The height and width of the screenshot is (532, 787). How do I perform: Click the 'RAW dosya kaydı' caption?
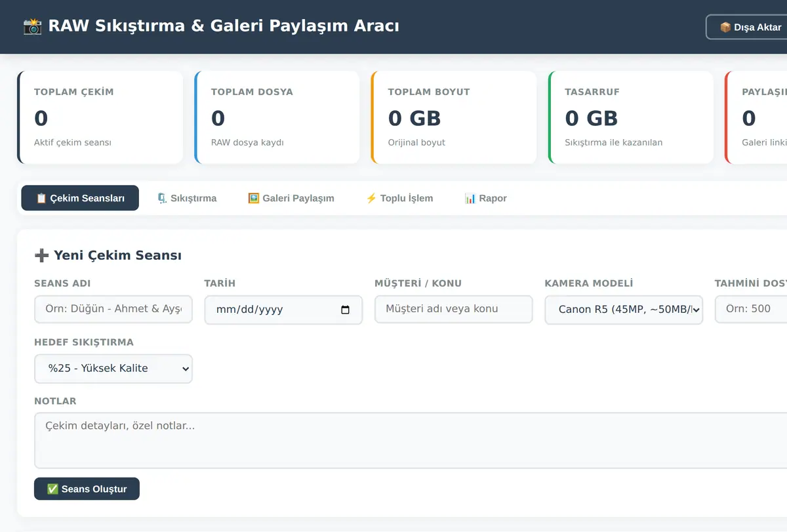pos(247,142)
